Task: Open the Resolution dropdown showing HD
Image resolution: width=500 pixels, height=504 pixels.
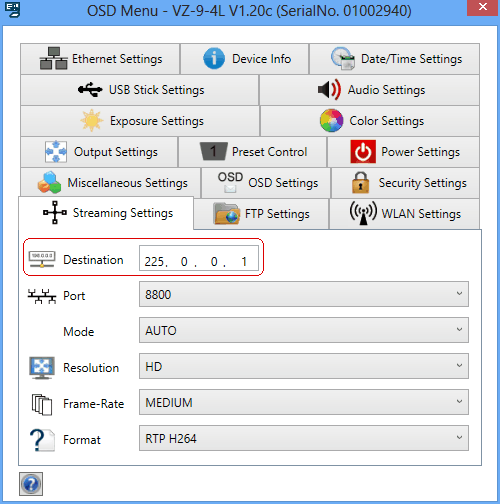Action: tap(304, 366)
